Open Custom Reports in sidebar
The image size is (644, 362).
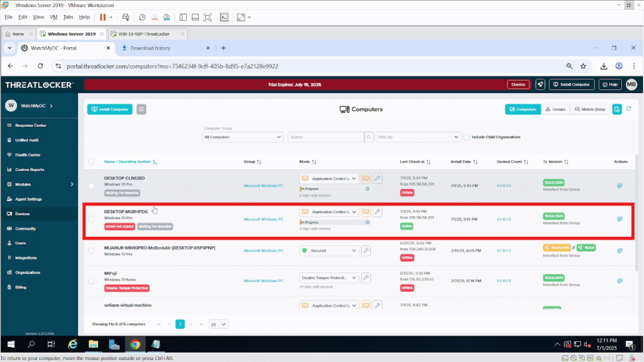[29, 170]
